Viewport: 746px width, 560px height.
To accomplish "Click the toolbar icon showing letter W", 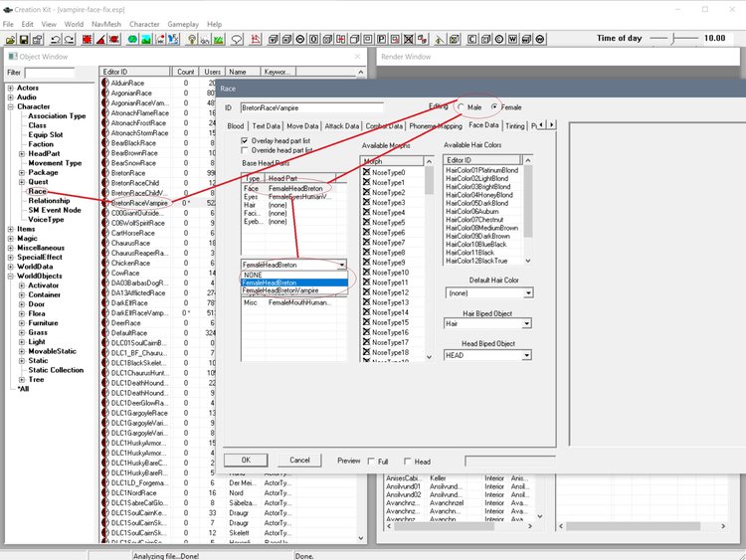I will (512, 40).
